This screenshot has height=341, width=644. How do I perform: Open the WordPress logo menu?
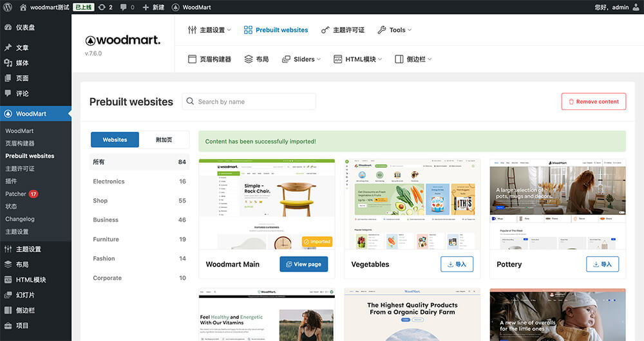[7, 7]
